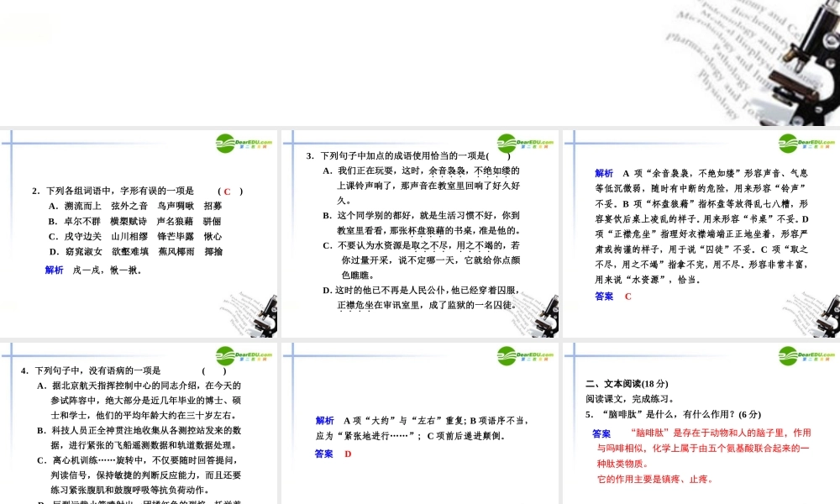Select option C row '戍守边关 山川相缪'

tap(135, 236)
